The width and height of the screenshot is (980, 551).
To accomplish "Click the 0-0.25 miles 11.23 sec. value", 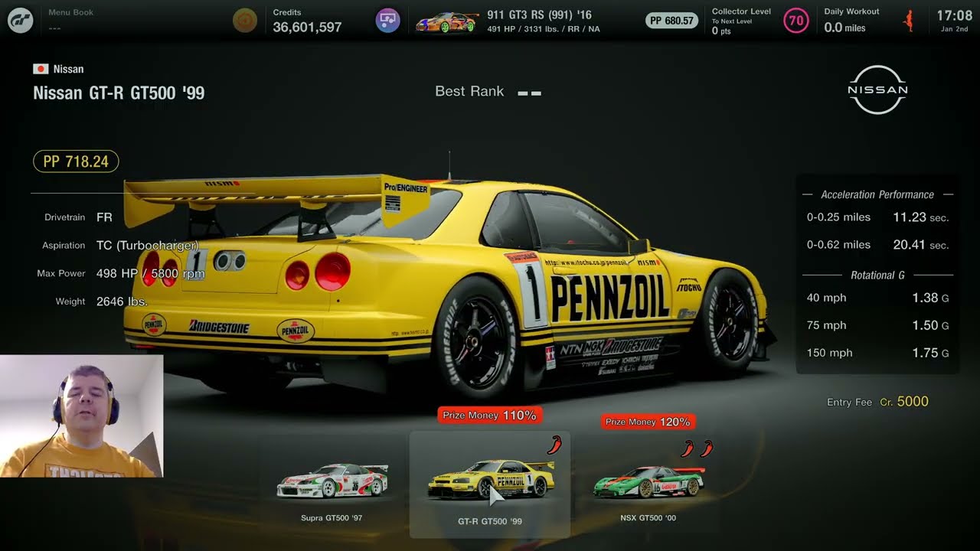I will [x=920, y=217].
